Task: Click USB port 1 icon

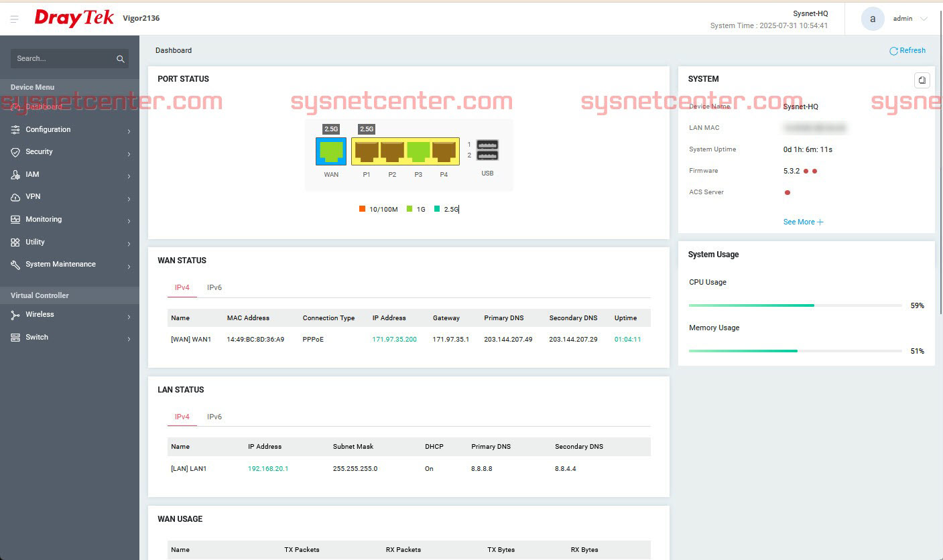Action: [x=487, y=145]
